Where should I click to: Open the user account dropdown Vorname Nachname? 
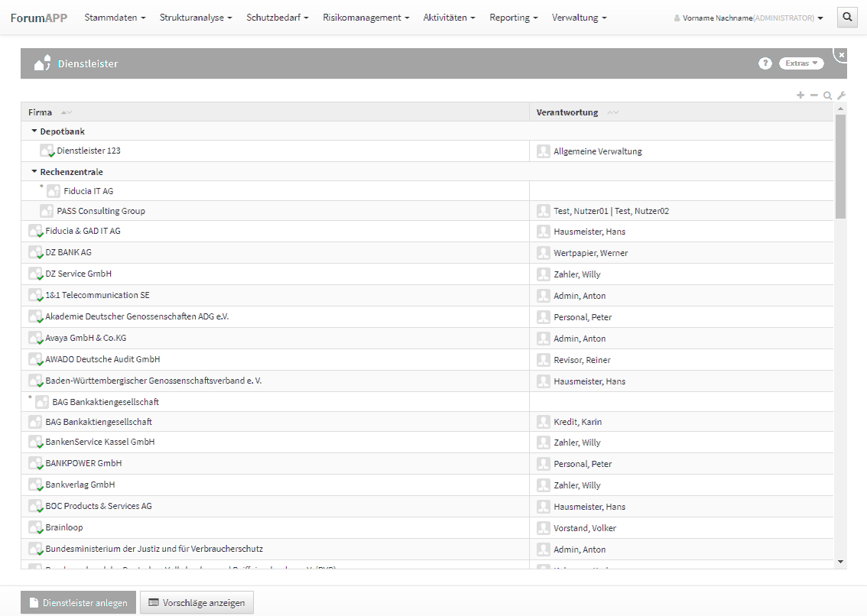[x=748, y=18]
